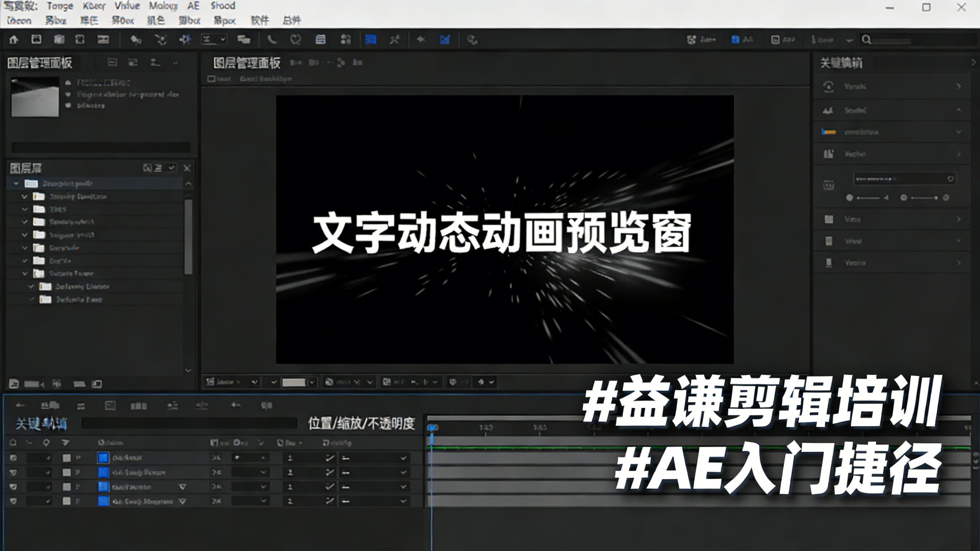Screen dimensions: 980x551
Task: Select the highlighted blue toolbar tool
Action: pos(370,39)
